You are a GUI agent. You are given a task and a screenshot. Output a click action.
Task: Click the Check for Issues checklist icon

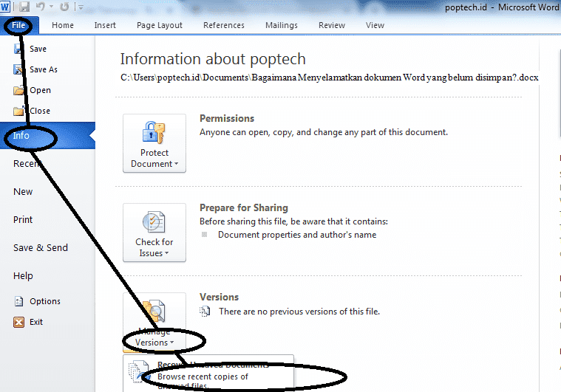point(154,221)
